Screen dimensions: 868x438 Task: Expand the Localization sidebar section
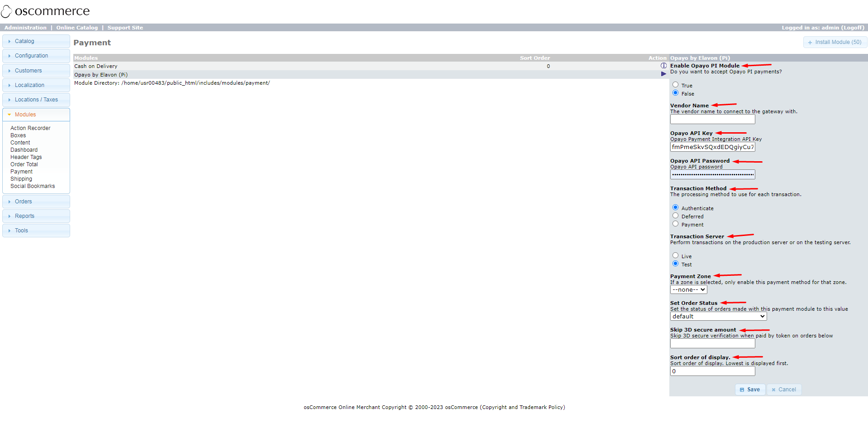tap(36, 85)
